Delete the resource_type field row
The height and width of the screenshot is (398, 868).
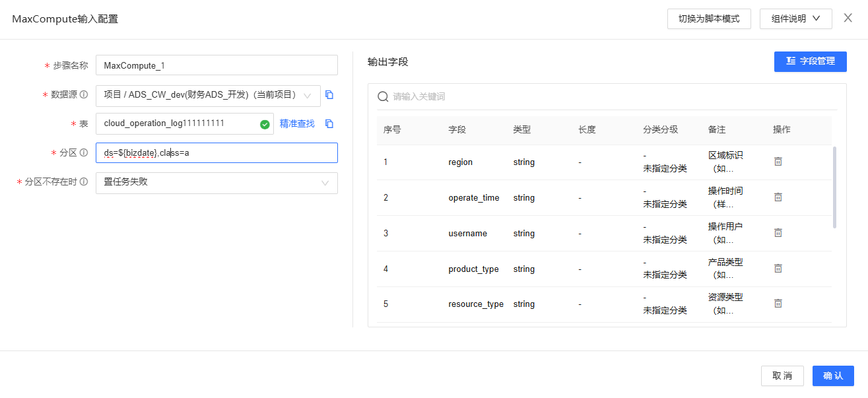[778, 304]
